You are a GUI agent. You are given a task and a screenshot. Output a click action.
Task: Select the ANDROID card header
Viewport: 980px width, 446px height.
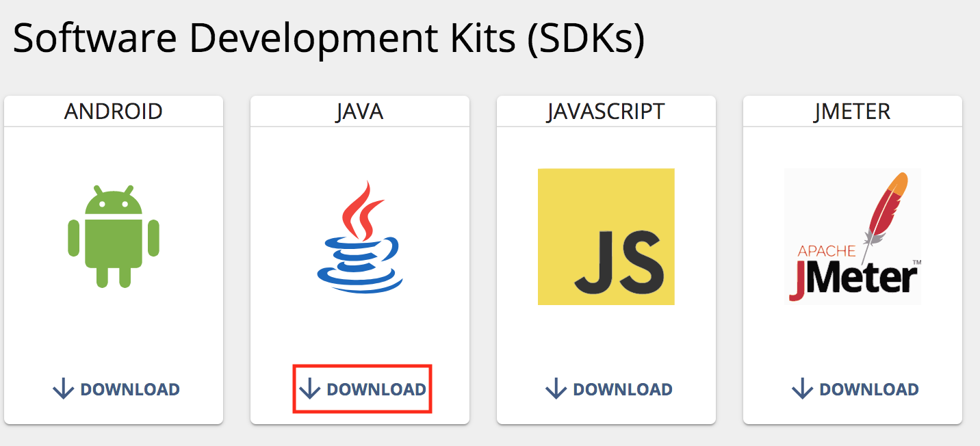(114, 111)
